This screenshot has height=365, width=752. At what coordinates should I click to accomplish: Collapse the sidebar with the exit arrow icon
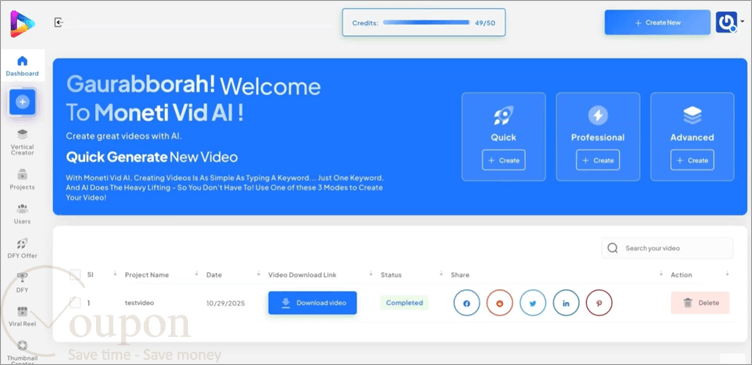click(x=59, y=23)
